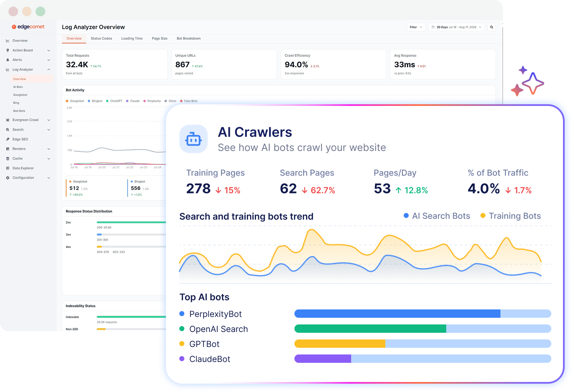The image size is (573, 392).
Task: Click the Training Pages value 278
Action: point(199,189)
